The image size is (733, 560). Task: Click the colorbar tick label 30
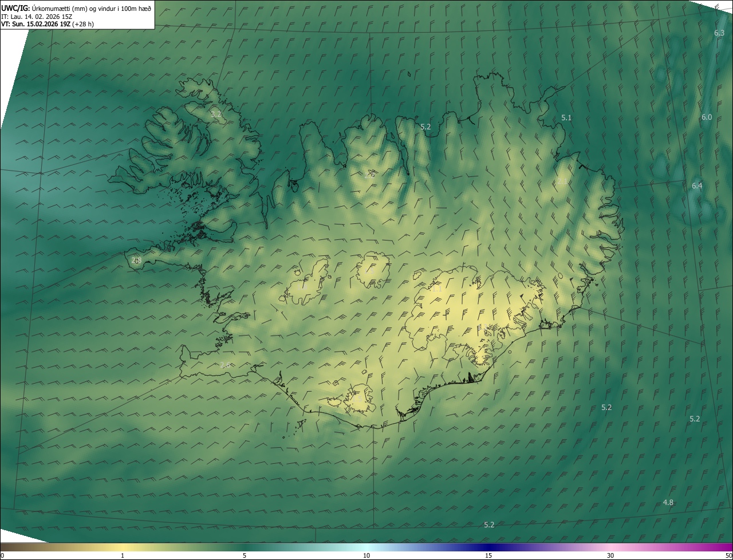coord(610,555)
